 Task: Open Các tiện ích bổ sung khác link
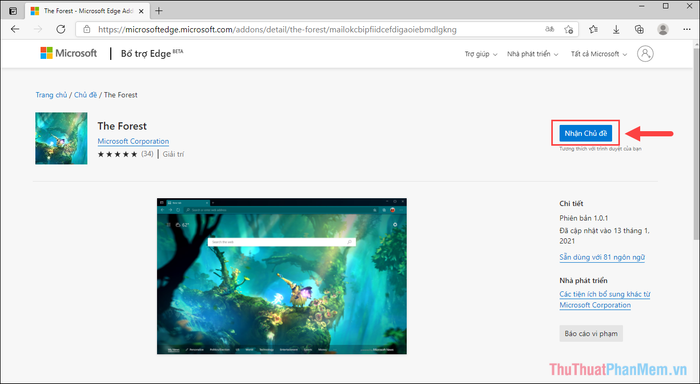[x=604, y=300]
